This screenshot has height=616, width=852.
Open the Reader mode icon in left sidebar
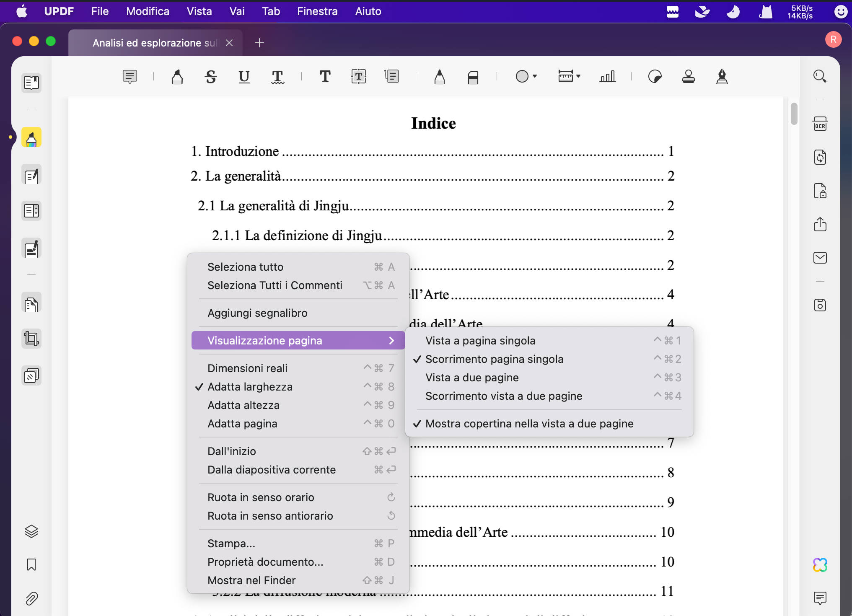point(31,83)
